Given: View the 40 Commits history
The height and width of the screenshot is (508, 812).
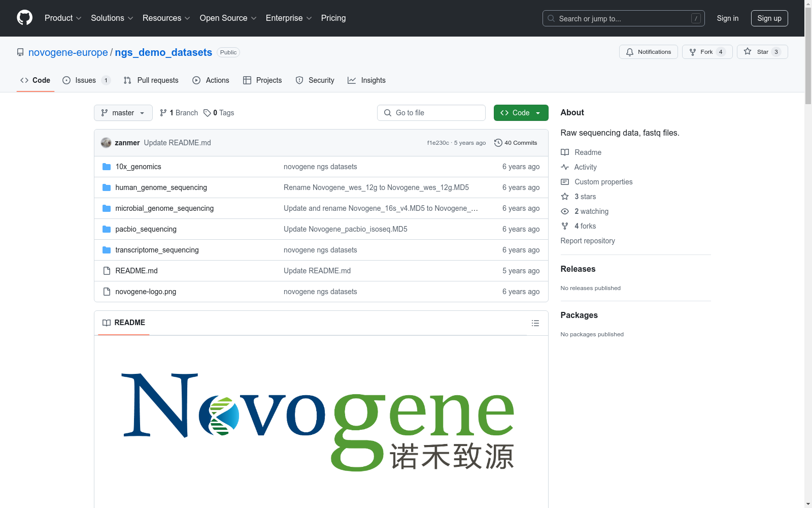Looking at the screenshot, I should point(516,143).
